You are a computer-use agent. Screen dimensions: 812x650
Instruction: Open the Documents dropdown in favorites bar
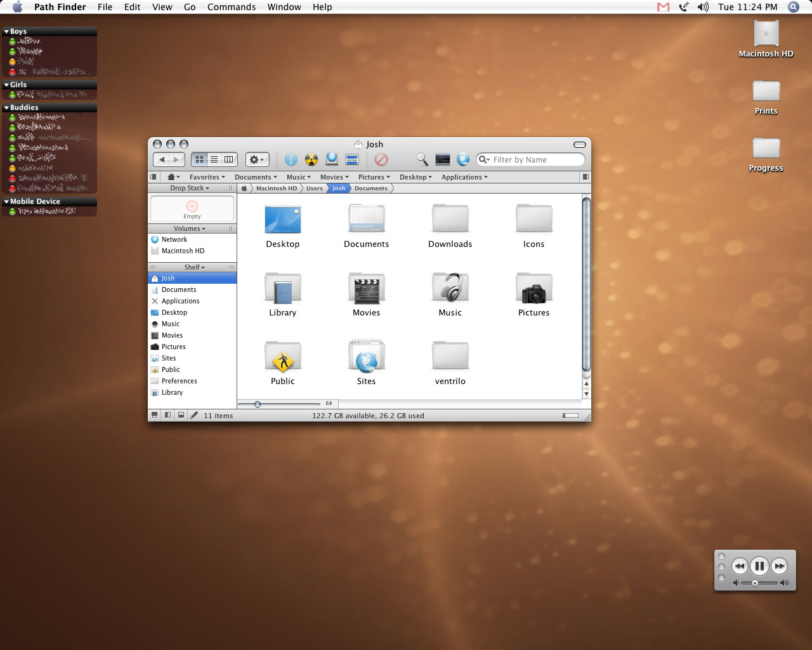256,177
